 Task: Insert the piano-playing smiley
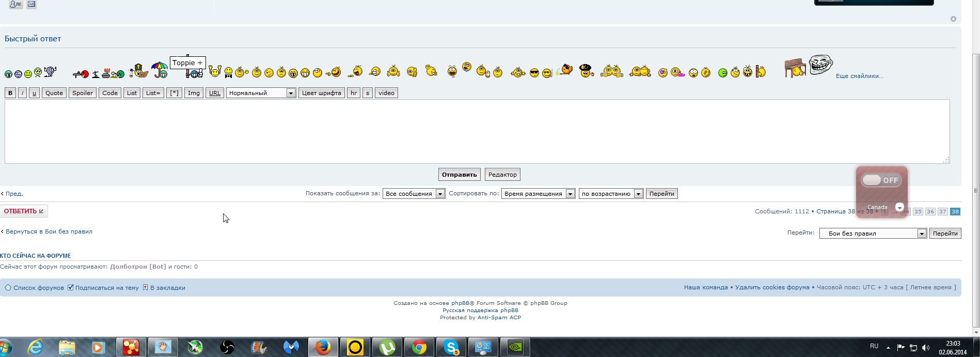pos(795,68)
